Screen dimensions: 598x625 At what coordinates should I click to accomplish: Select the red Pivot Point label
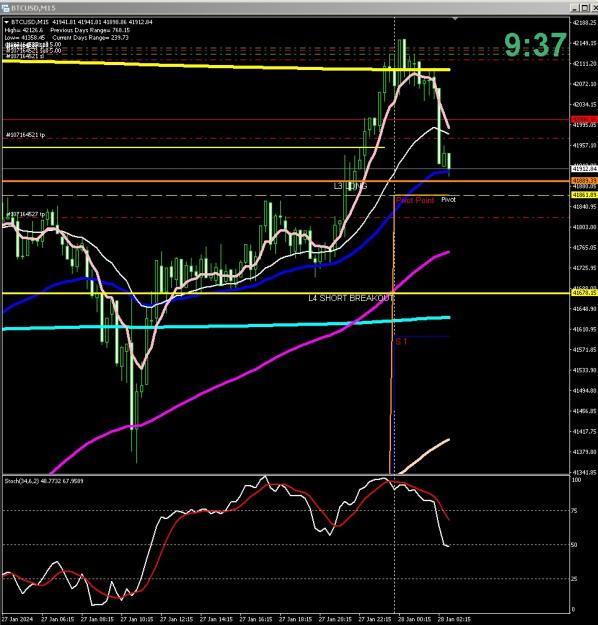(x=415, y=200)
